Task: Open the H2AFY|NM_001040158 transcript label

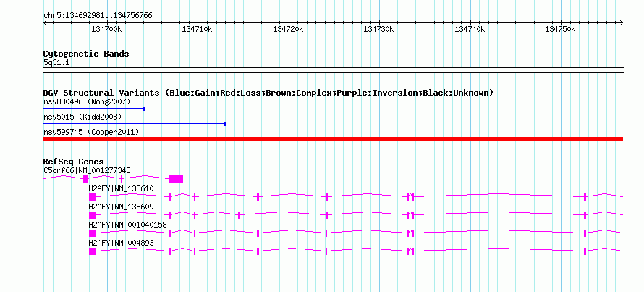Action: (x=128, y=225)
